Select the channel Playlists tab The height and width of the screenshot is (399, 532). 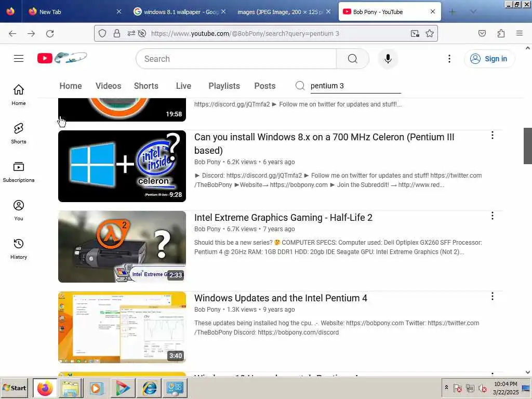point(224,86)
